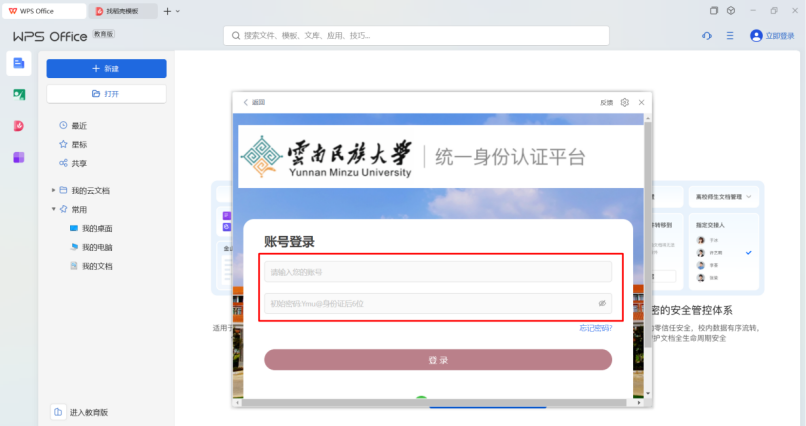Image resolution: width=806 pixels, height=426 pixels.
Task: Click dialog horizontal scrollbar left arrow
Action: [x=237, y=403]
